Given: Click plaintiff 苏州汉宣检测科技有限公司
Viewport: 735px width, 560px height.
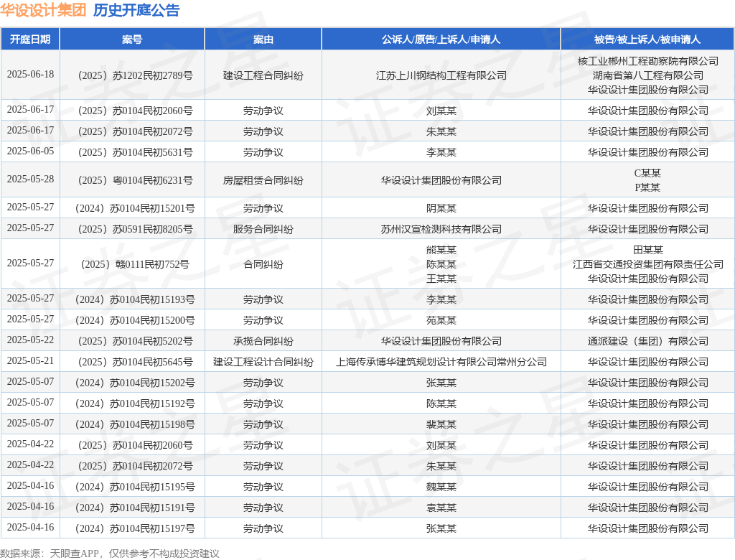Looking at the screenshot, I should 441,229.
